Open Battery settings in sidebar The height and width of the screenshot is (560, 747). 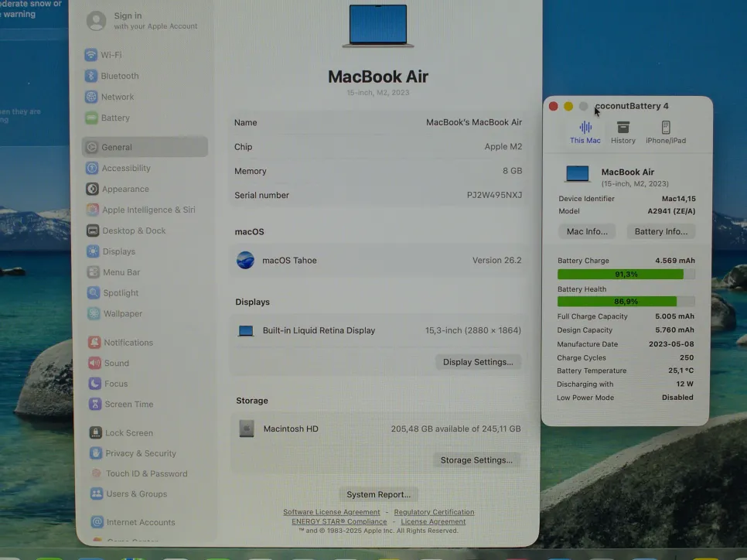[114, 118]
